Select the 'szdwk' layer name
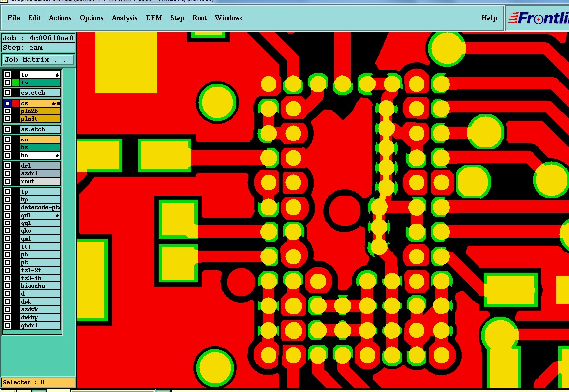Viewport: 569px width, 392px height. pyautogui.click(x=40, y=309)
